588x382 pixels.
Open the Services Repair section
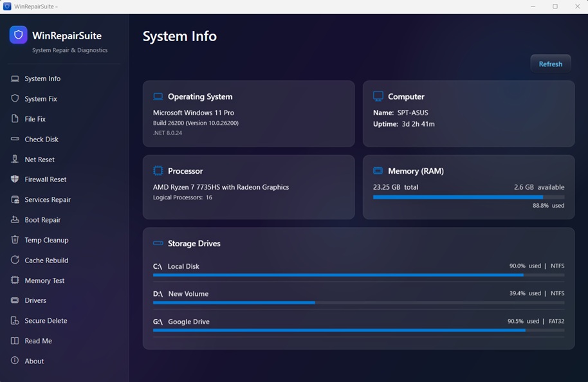pos(48,199)
